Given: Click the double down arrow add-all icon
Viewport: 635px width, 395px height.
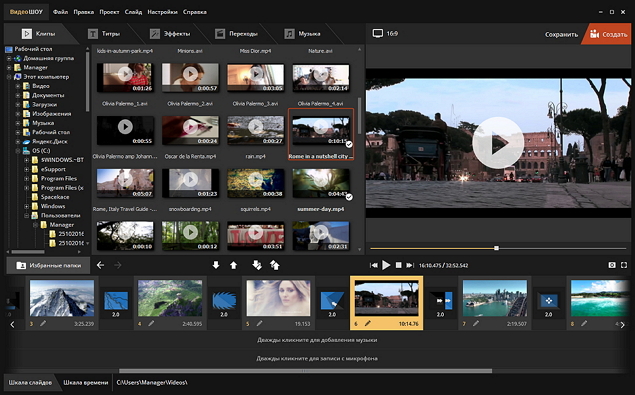Looking at the screenshot, I should coord(257,265).
